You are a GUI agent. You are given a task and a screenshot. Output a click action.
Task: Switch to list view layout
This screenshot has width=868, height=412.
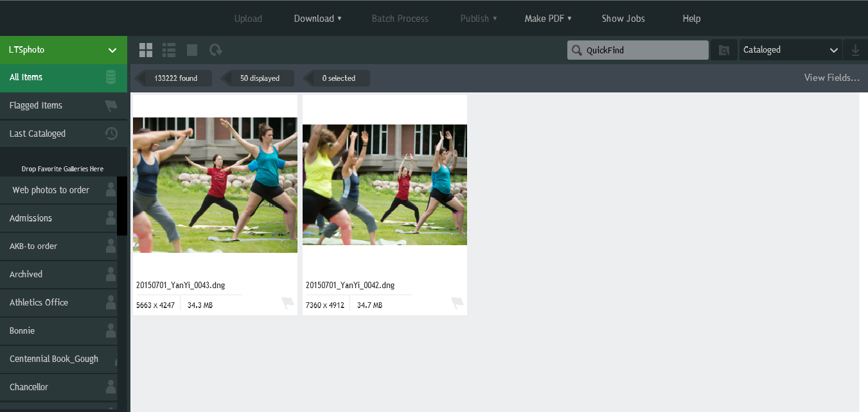click(169, 50)
